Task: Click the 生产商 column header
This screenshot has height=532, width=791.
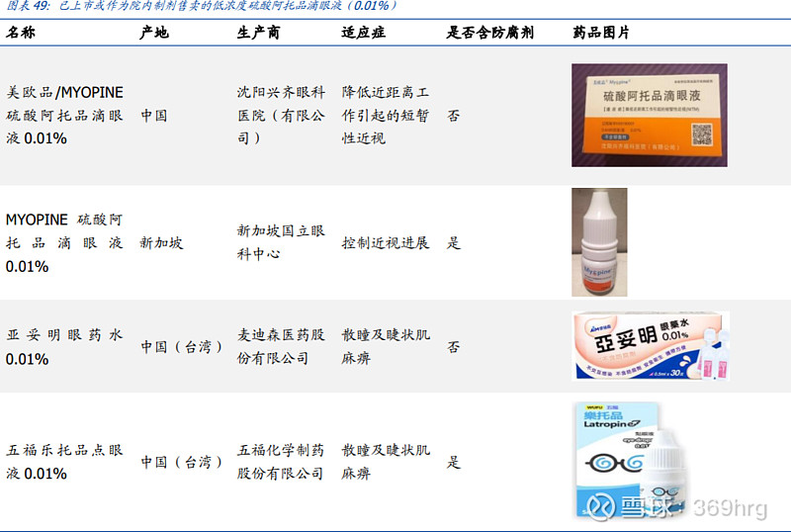Action: (x=258, y=33)
